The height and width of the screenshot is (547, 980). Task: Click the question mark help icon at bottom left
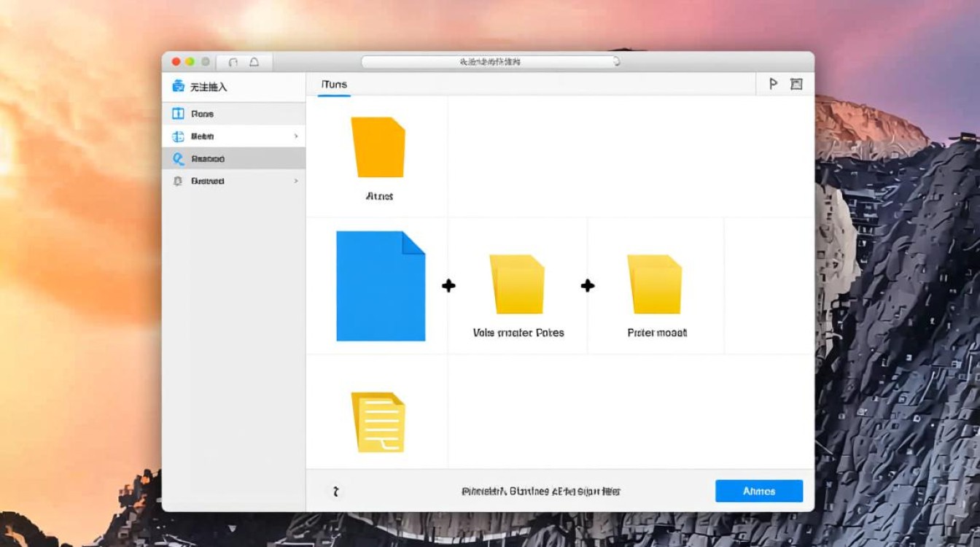pyautogui.click(x=335, y=491)
